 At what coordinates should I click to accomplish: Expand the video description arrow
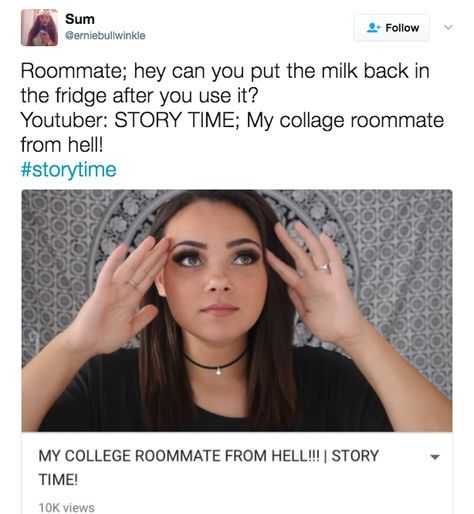[434, 457]
